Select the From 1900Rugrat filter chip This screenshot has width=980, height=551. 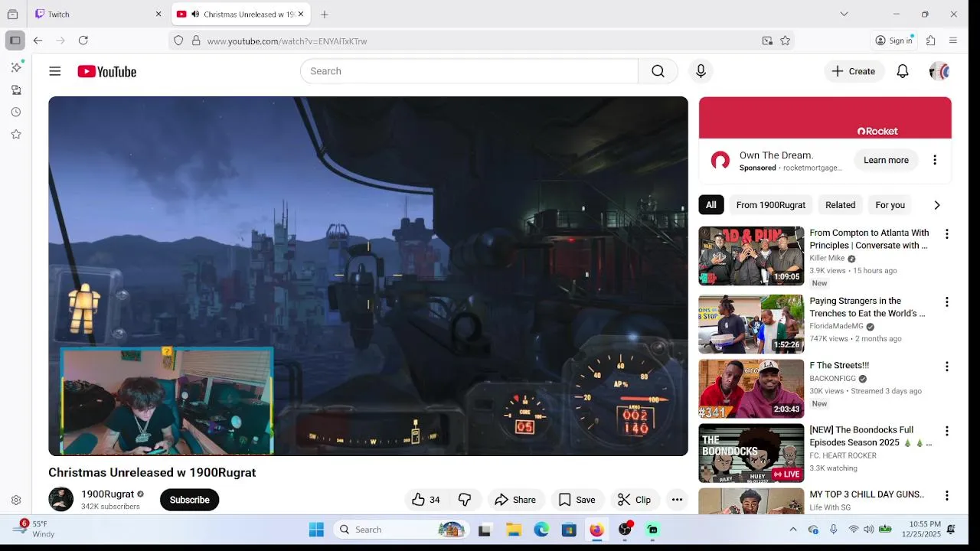click(770, 205)
